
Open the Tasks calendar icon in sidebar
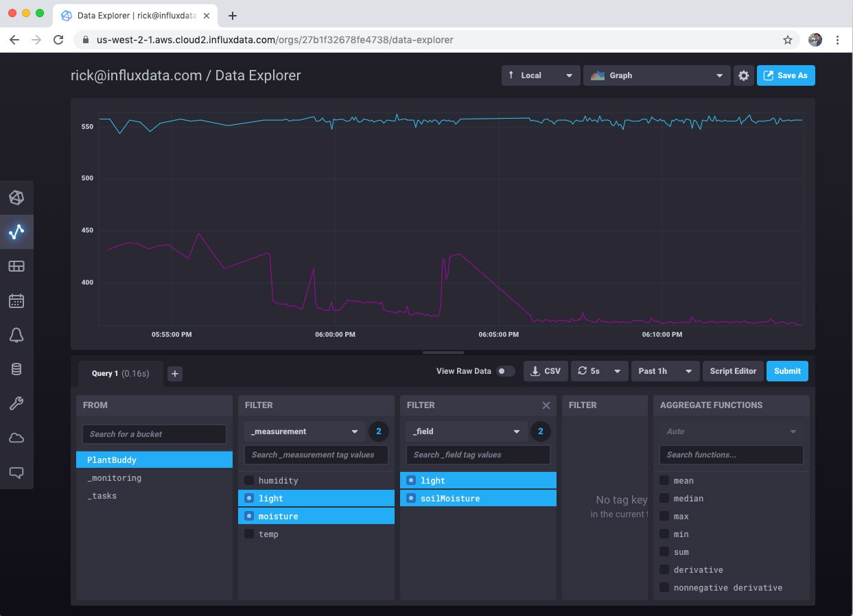(x=17, y=300)
